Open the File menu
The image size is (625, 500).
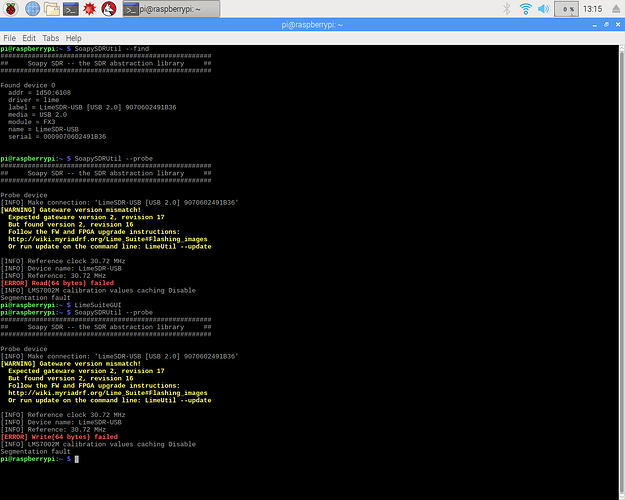pos(10,38)
